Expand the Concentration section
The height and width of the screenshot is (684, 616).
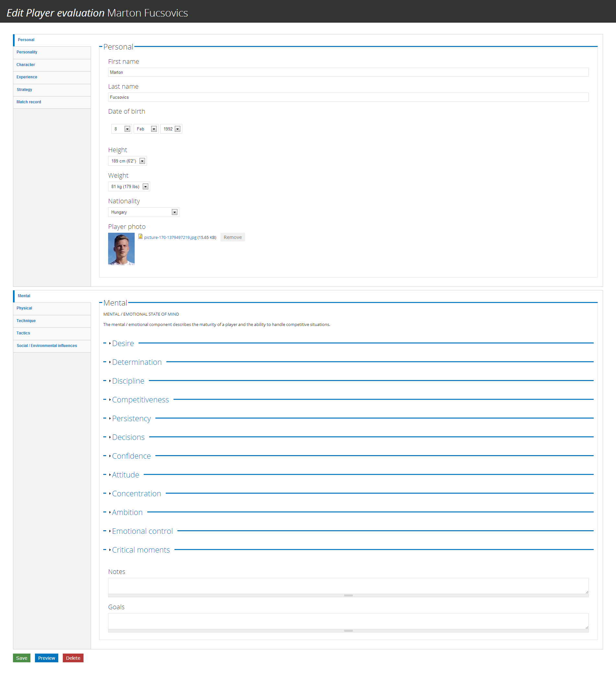click(x=136, y=494)
